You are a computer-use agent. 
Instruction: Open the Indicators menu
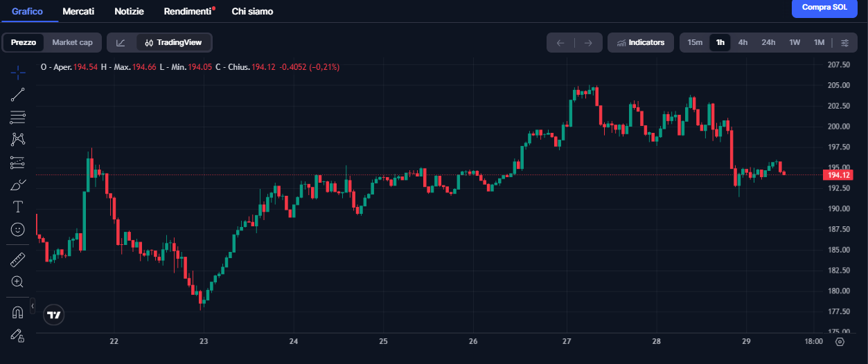point(640,42)
